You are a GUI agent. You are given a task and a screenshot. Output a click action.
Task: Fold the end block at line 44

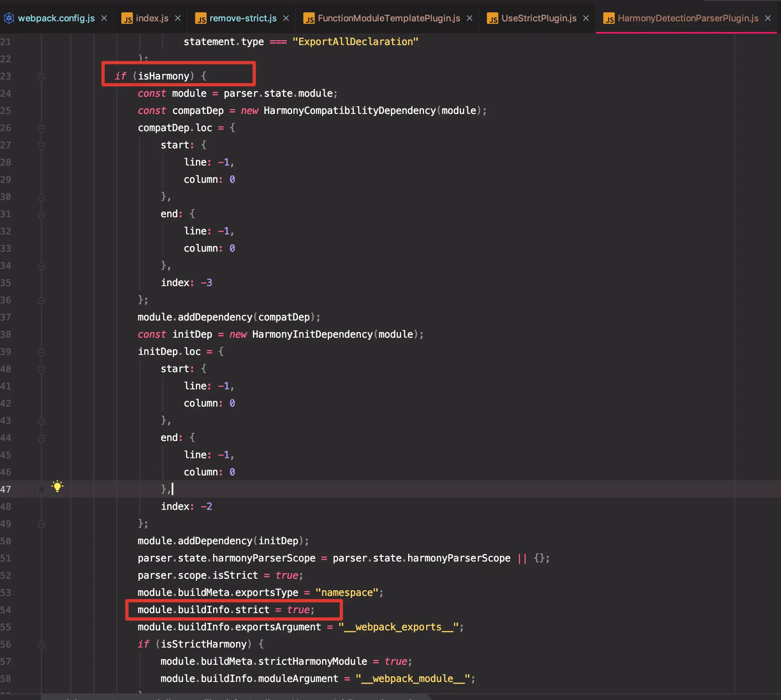[x=41, y=438]
